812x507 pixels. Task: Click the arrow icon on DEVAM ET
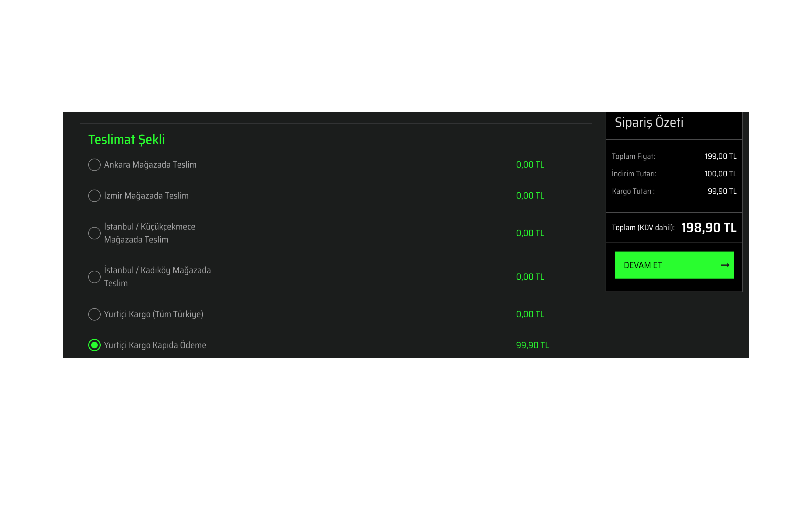pos(725,265)
